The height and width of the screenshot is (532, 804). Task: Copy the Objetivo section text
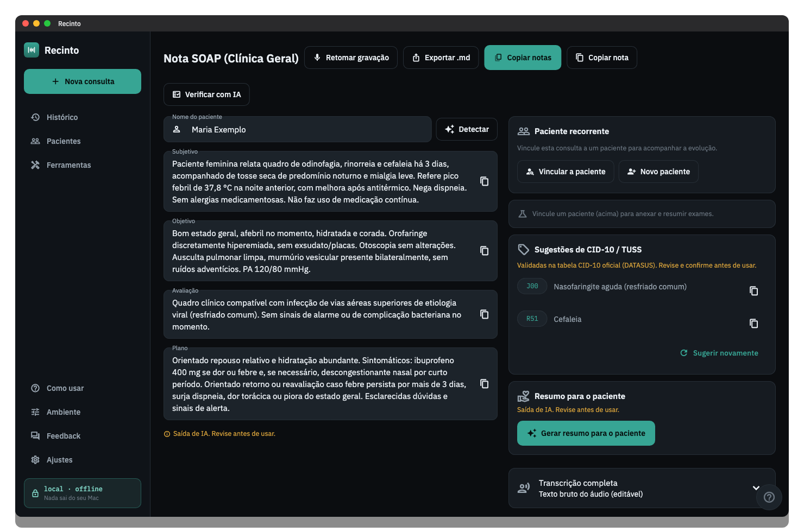point(484,251)
